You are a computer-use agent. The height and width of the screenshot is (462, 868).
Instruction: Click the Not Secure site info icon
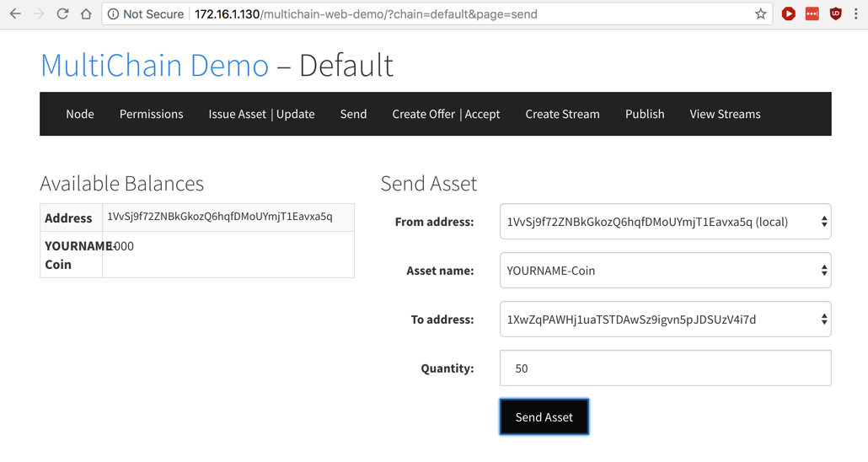point(114,13)
